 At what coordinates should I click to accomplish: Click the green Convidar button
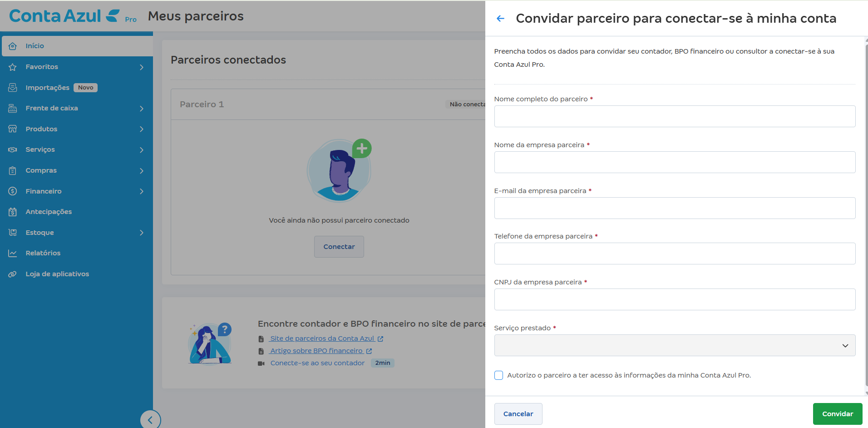pyautogui.click(x=838, y=414)
